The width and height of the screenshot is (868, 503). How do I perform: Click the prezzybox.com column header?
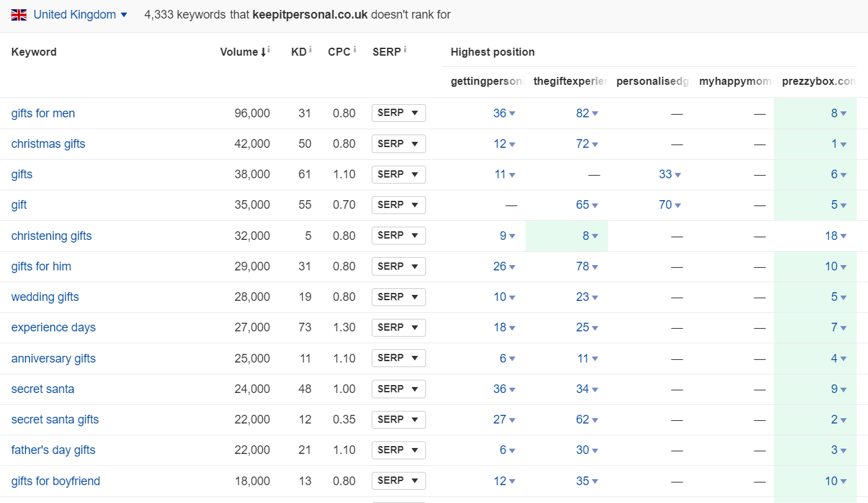click(819, 82)
